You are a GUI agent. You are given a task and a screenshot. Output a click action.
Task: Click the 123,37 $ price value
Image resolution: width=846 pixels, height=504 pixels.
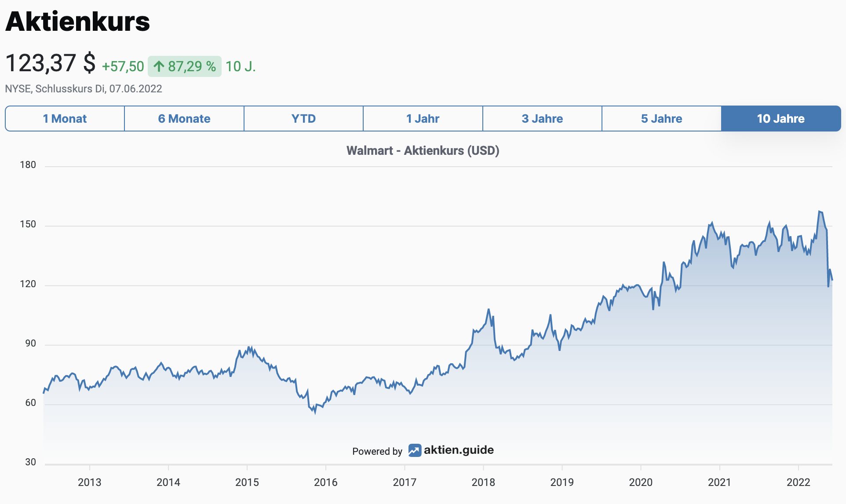point(51,63)
